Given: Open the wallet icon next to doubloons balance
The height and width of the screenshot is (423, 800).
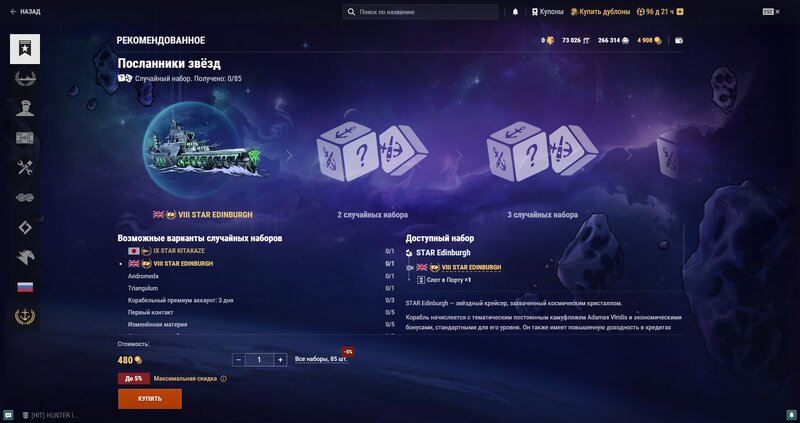Looking at the screenshot, I should 679,40.
